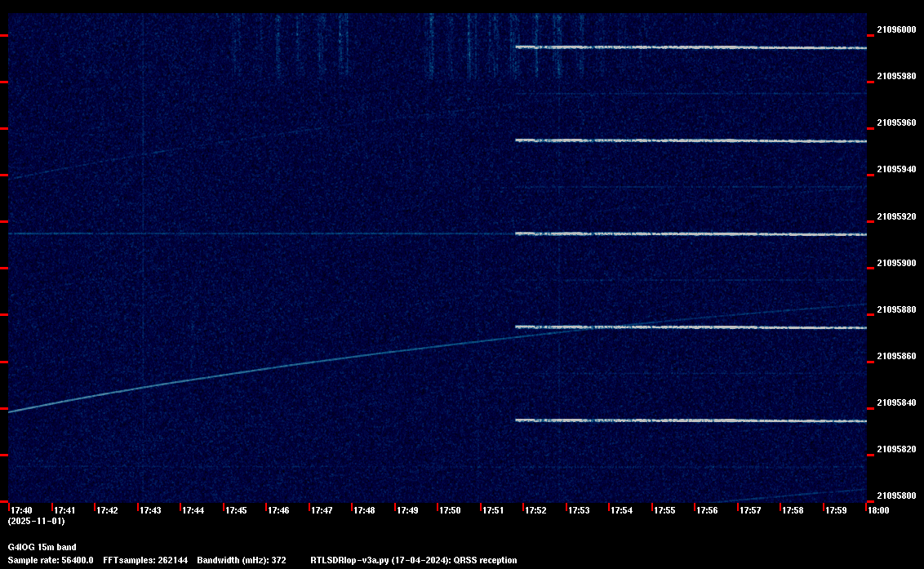924x569 pixels.
Task: Click the bright signal trace near 21095952
Action: click(691, 140)
